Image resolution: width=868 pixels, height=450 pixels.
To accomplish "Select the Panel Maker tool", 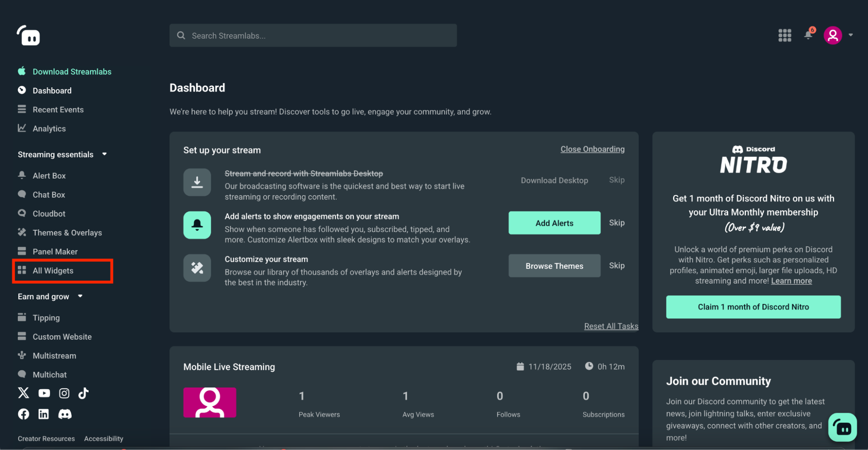I will pos(55,251).
